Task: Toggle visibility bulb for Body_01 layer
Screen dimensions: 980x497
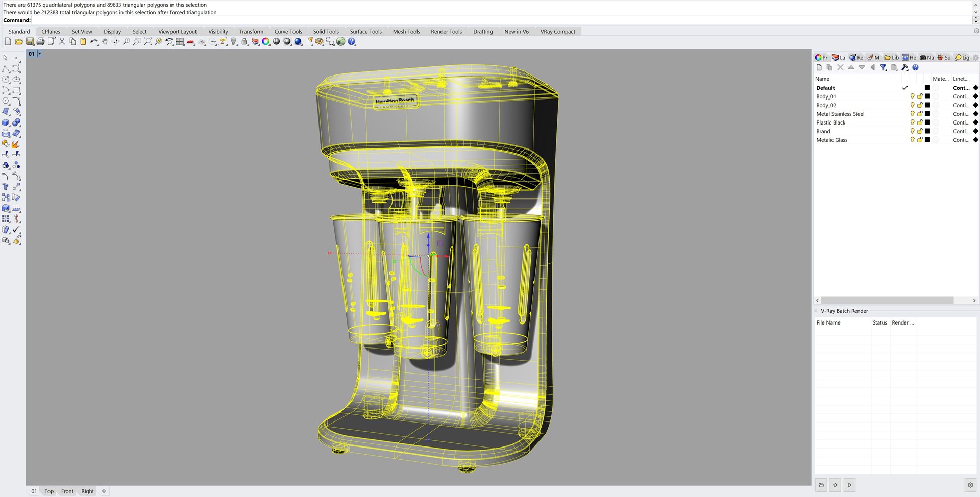Action: (912, 96)
